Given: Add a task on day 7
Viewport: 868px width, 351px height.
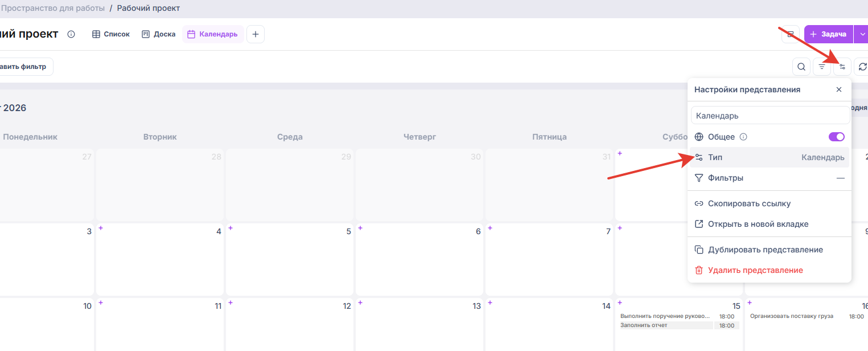Looking at the screenshot, I should click(490, 228).
